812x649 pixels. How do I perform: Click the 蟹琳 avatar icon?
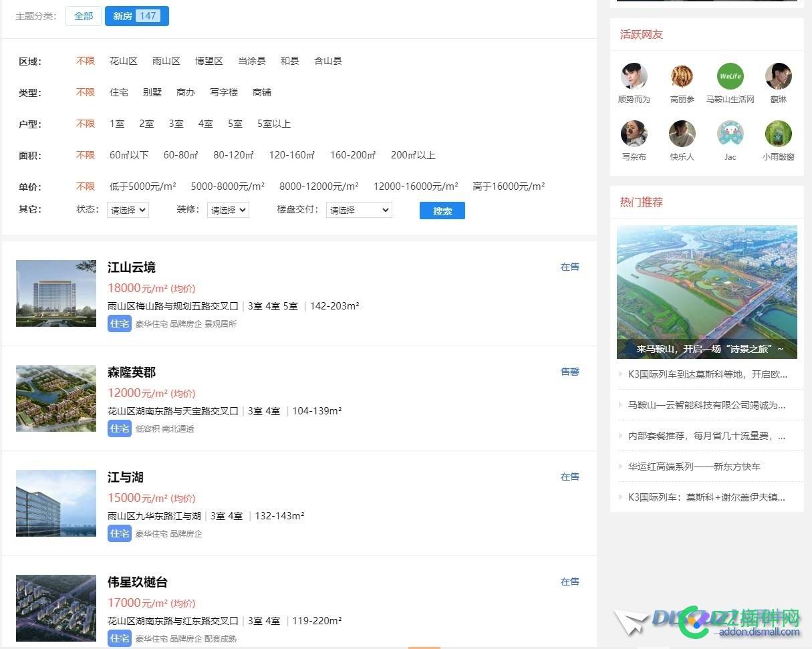[x=778, y=76]
